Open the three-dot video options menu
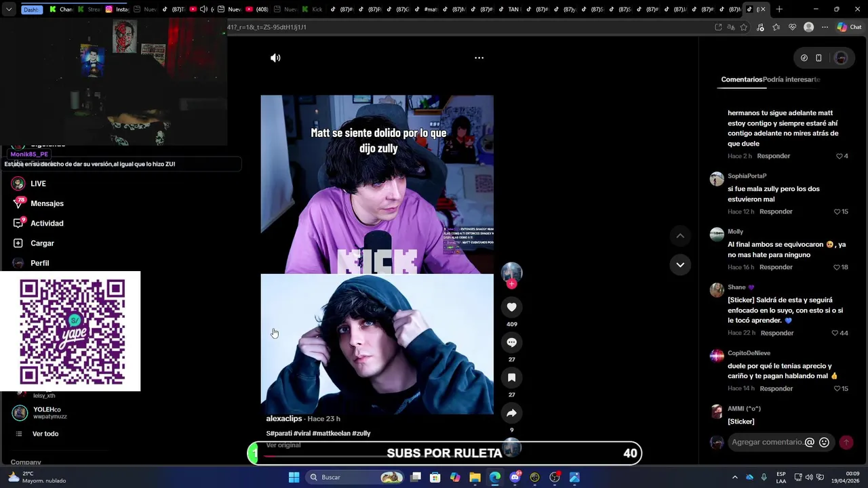868x488 pixels. [479, 58]
